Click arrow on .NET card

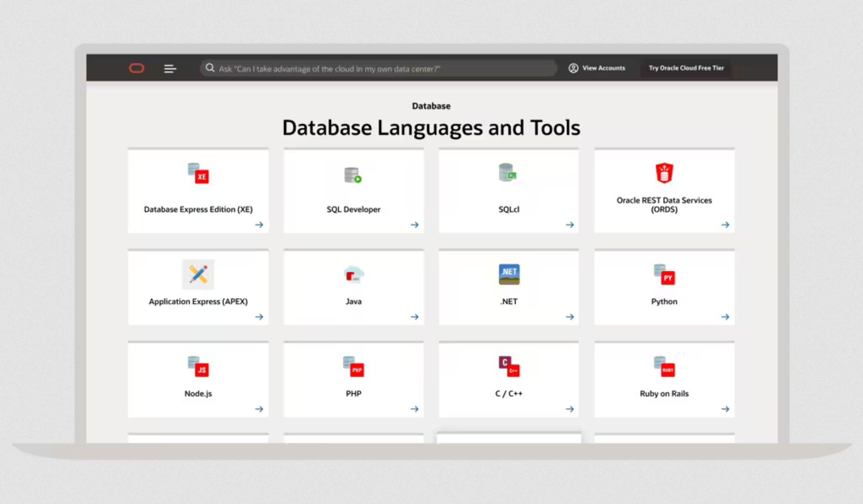(x=570, y=317)
